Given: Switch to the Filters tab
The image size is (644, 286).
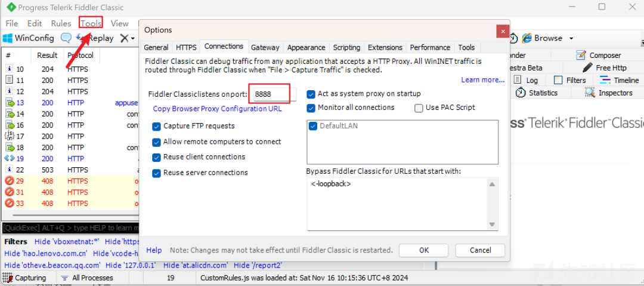Looking at the screenshot, I should point(569,80).
